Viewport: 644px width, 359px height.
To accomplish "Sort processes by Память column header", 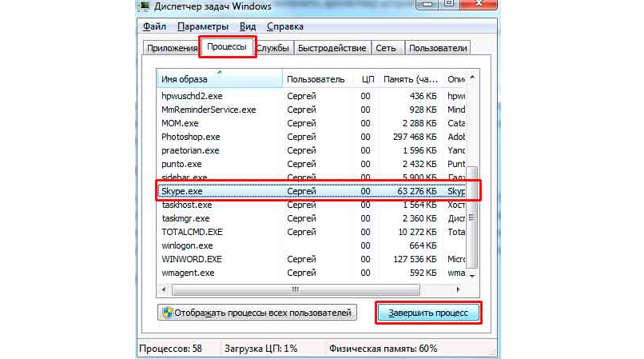I will click(x=411, y=79).
